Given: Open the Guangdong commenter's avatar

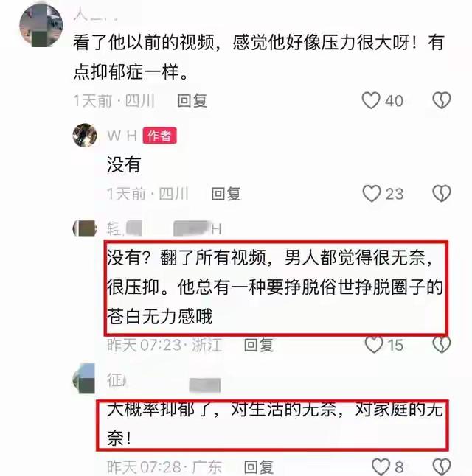Looking at the screenshot, I should pos(84,378).
